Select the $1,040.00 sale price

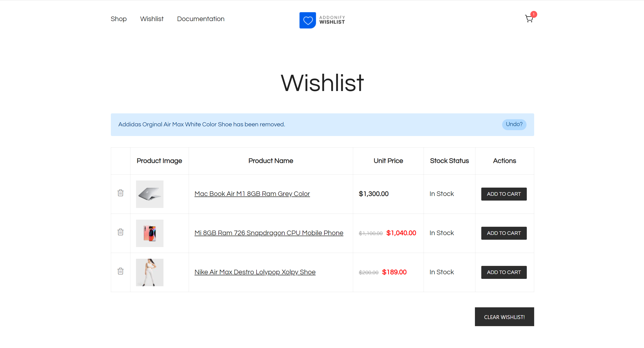coord(401,233)
